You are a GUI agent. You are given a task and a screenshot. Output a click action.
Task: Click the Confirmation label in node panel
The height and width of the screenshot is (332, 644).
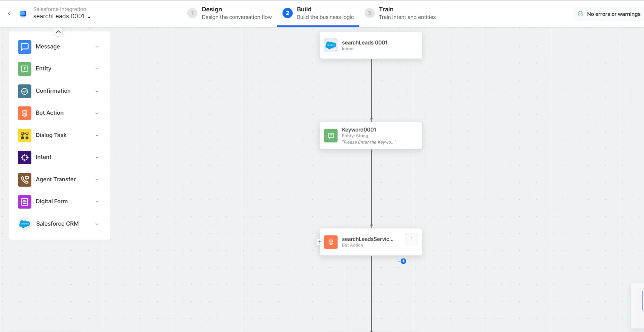(53, 91)
